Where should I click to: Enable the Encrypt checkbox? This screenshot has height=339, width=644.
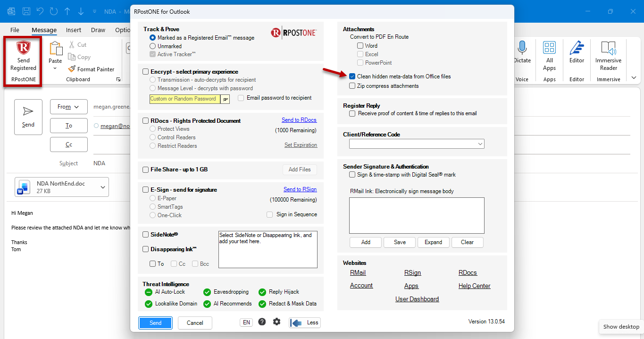[146, 72]
